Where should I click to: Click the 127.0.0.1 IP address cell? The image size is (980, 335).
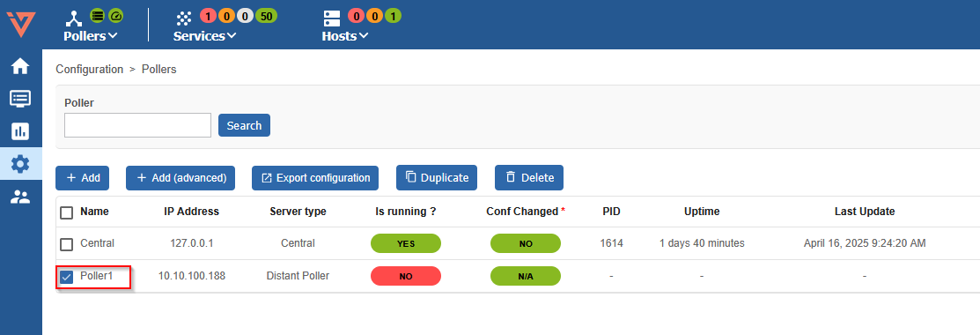point(191,243)
